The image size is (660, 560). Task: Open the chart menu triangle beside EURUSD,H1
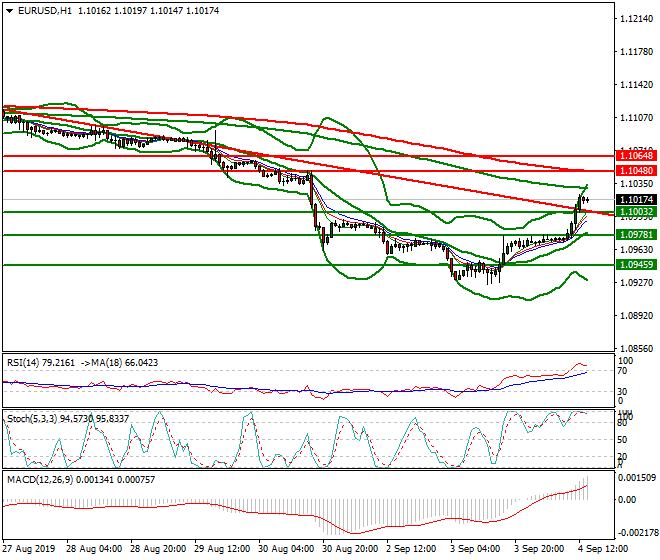point(9,11)
